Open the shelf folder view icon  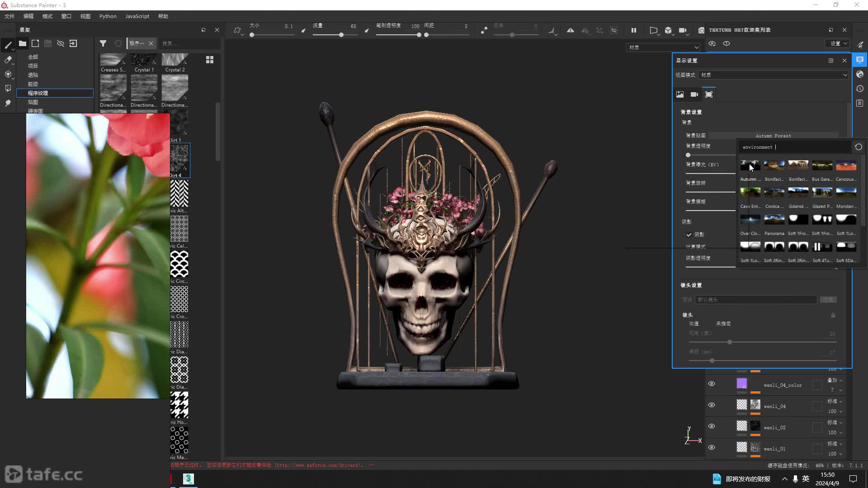point(22,43)
